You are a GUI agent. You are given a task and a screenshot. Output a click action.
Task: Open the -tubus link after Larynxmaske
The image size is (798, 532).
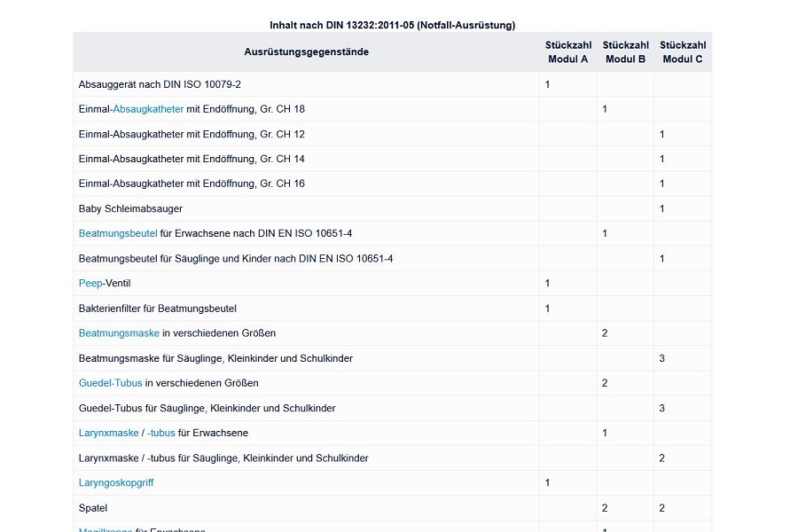point(161,433)
